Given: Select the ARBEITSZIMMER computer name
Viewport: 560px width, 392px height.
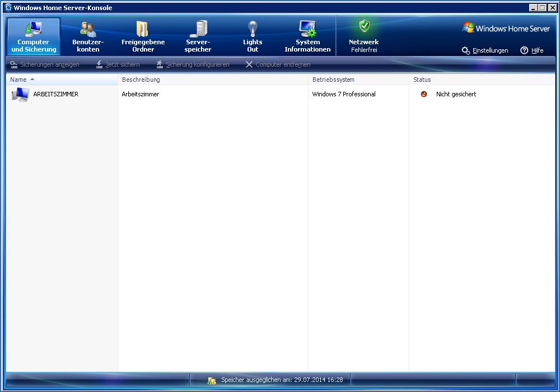Looking at the screenshot, I should [55, 94].
